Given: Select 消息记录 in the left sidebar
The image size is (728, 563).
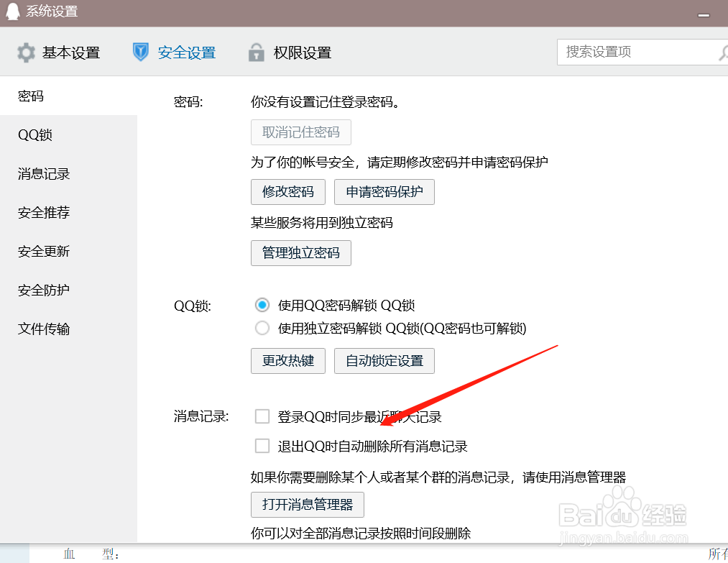Looking at the screenshot, I should (x=68, y=174).
